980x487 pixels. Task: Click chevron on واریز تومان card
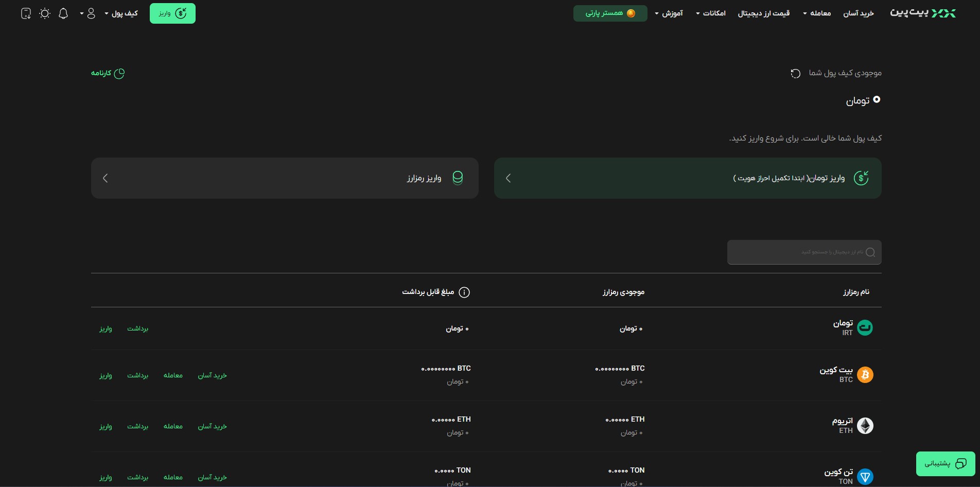[x=508, y=178]
